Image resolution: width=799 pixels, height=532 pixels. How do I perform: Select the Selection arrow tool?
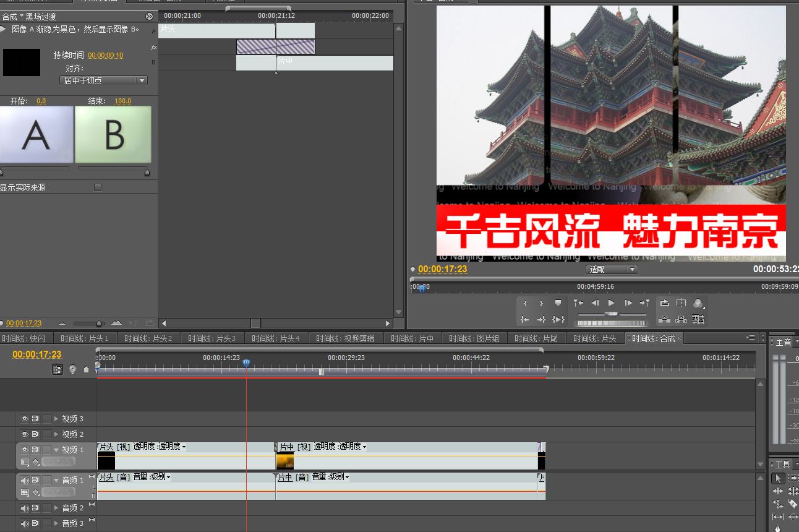click(778, 478)
